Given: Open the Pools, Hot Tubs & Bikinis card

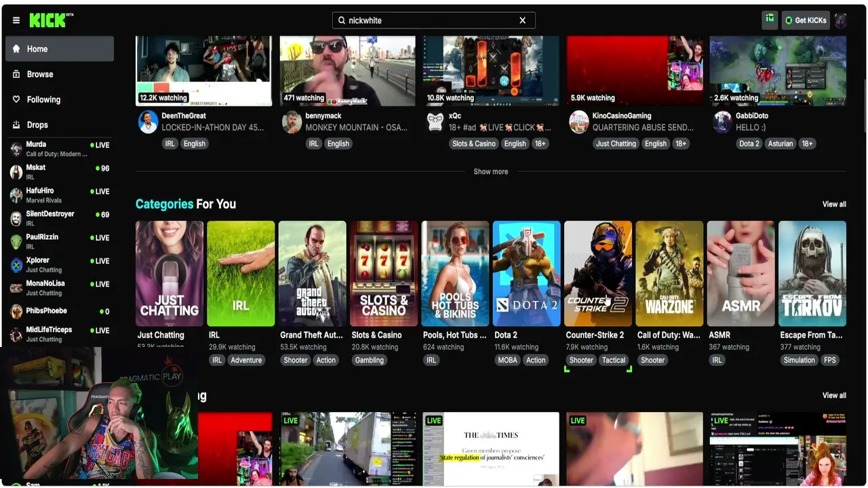Looking at the screenshot, I should [x=455, y=273].
